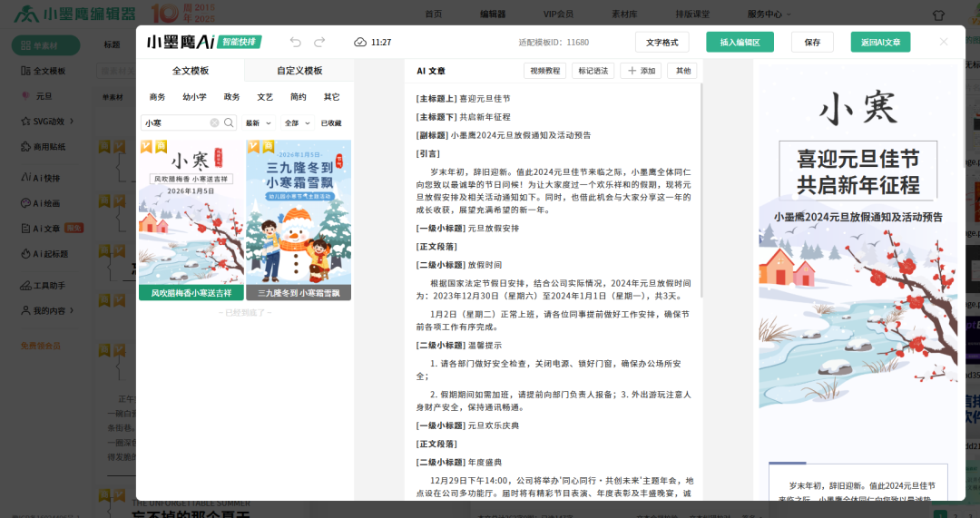Click the plus icon on 添加 button
This screenshot has width=980, height=518.
[x=632, y=71]
